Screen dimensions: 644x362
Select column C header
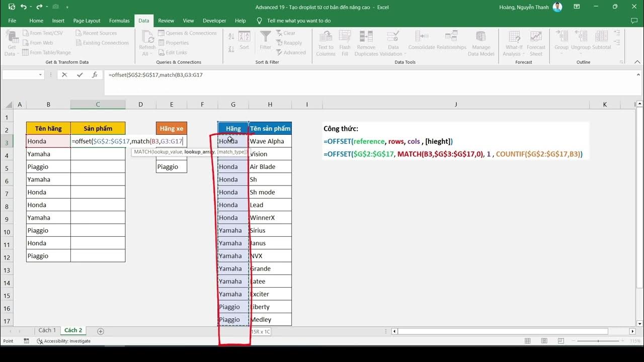[98, 105]
